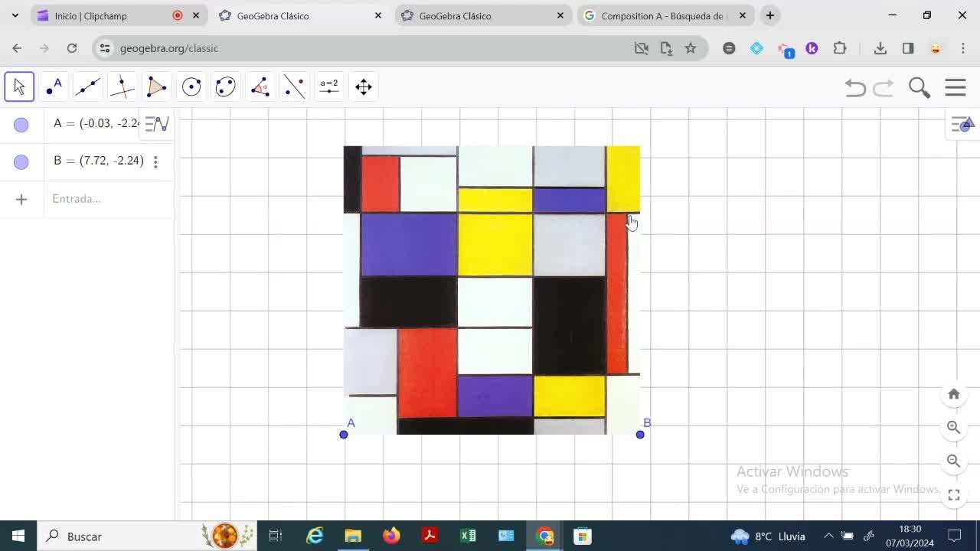Activate the Move Graphics View tool

click(364, 86)
